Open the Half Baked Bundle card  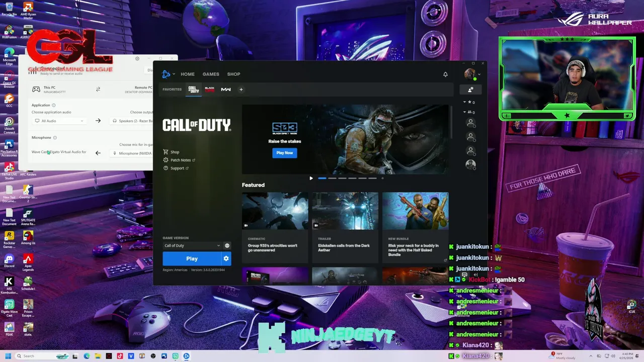415,227
